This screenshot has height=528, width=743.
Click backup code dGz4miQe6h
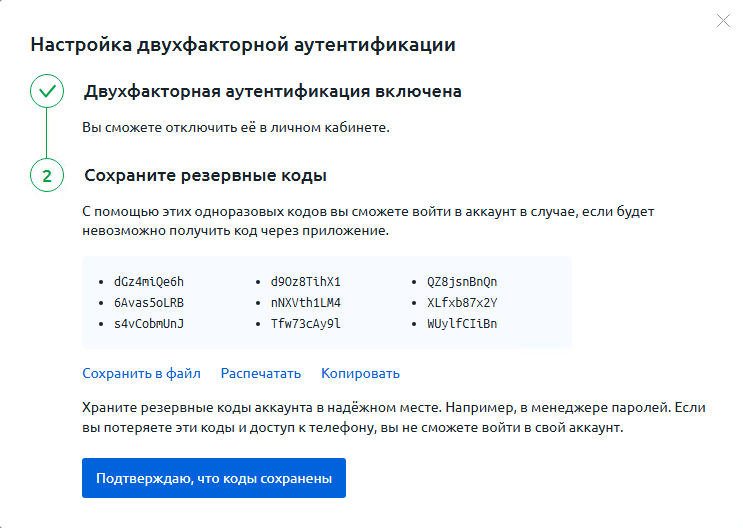tap(149, 281)
